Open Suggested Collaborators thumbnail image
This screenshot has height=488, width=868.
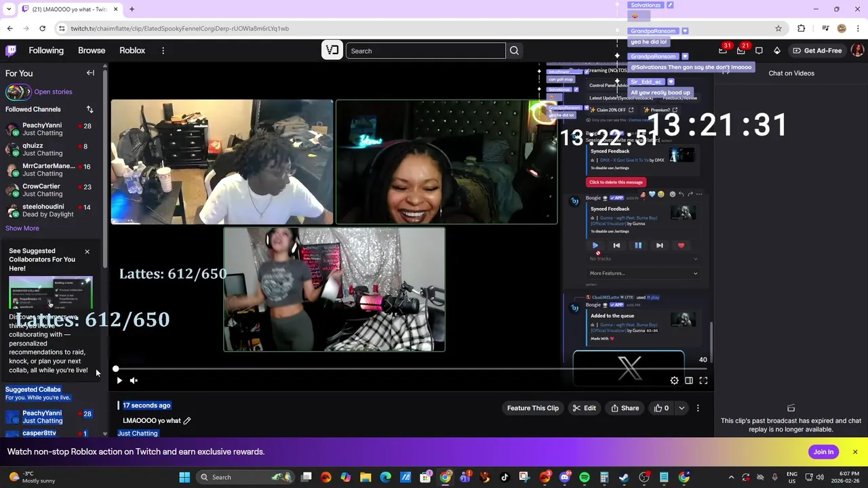tap(51, 294)
